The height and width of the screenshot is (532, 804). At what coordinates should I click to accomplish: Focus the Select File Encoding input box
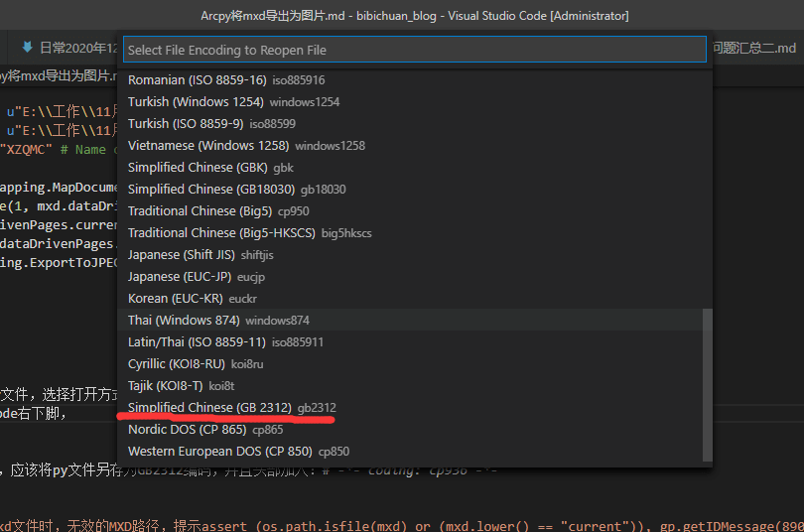[415, 50]
